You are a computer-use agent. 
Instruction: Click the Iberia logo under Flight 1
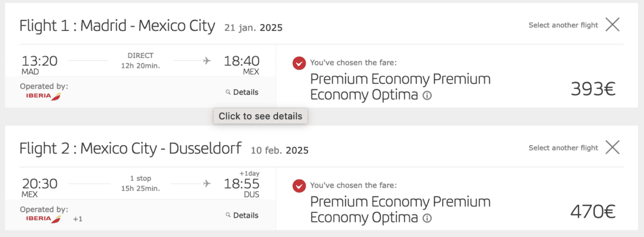pyautogui.click(x=44, y=96)
